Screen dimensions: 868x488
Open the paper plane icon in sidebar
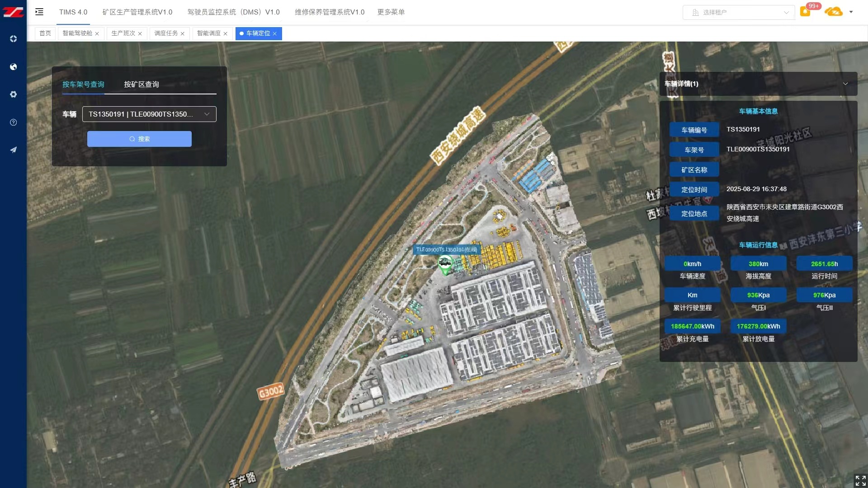pos(13,150)
